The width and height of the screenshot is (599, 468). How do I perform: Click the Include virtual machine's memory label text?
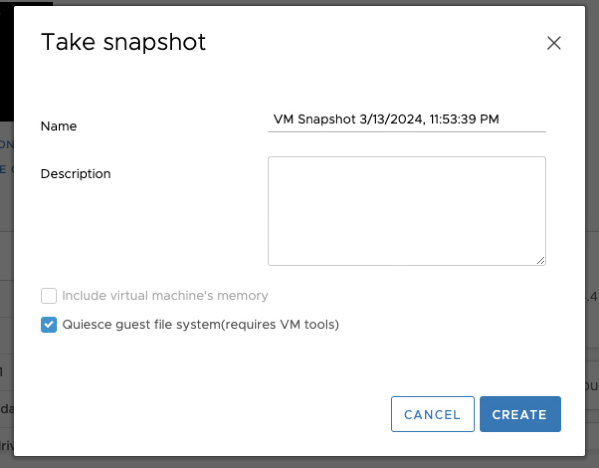(x=165, y=296)
